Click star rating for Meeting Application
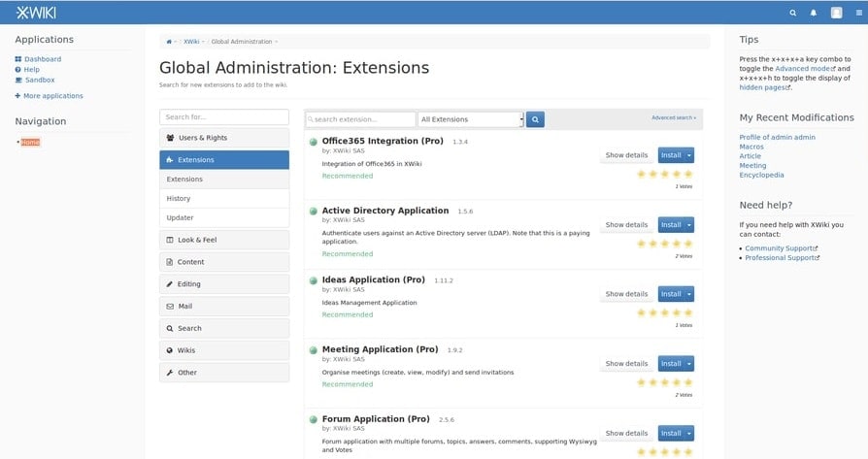This screenshot has width=868, height=459. pos(665,382)
